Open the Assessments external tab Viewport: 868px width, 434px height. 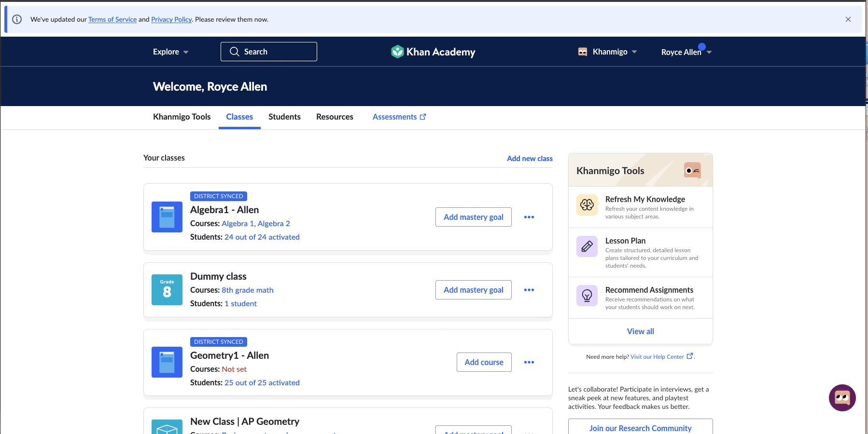pos(399,117)
